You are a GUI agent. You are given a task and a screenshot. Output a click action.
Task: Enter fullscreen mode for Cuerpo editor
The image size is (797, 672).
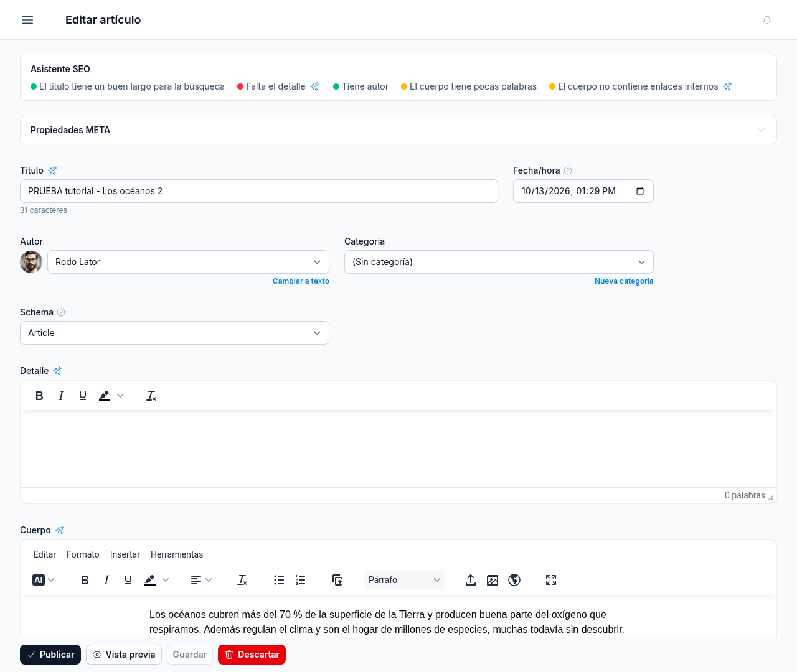point(551,580)
